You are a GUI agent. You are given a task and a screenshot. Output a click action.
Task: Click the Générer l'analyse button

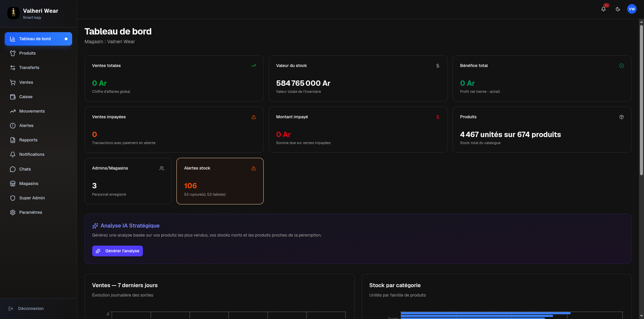tap(117, 251)
